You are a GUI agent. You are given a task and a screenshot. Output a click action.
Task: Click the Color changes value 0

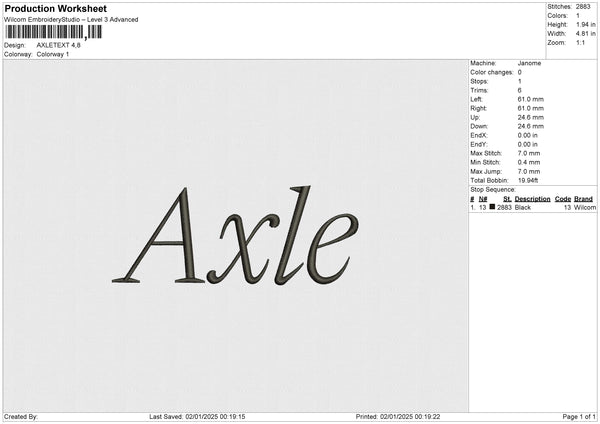pos(519,72)
